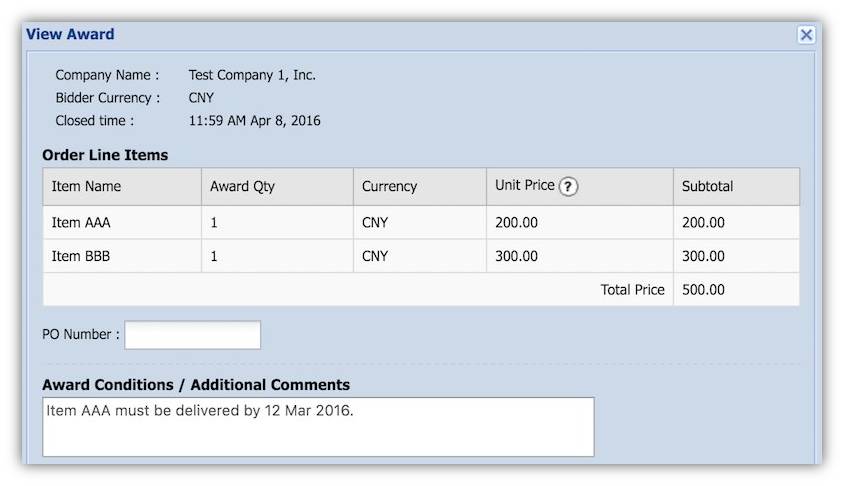Click the 300.00 subtotal for Item BBB

click(703, 256)
